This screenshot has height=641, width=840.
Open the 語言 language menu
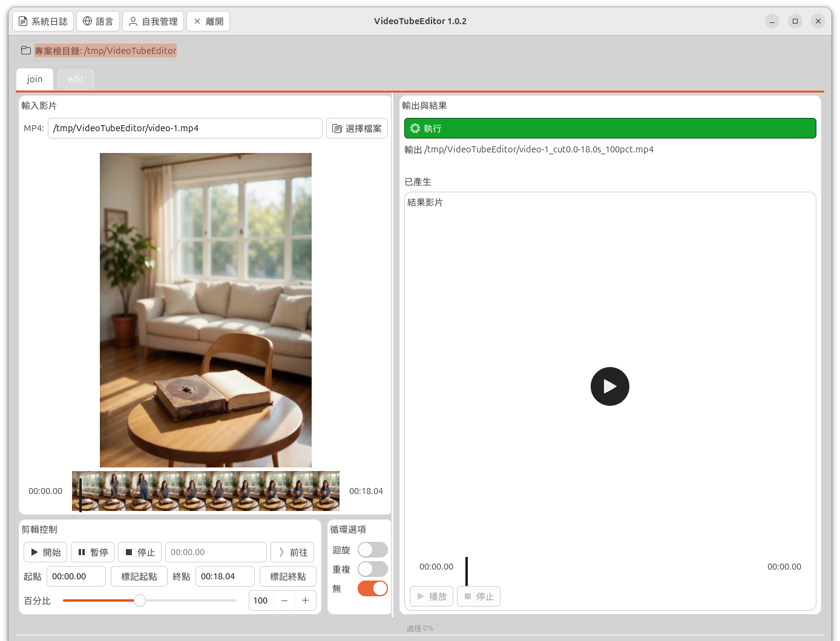98,21
